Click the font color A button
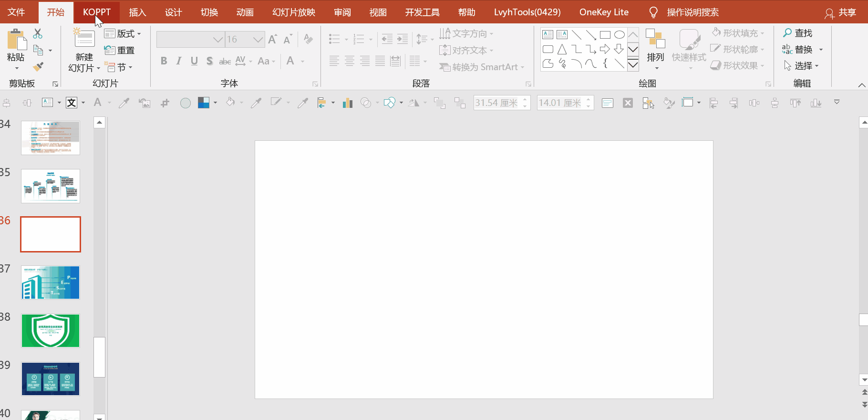 pyautogui.click(x=290, y=61)
